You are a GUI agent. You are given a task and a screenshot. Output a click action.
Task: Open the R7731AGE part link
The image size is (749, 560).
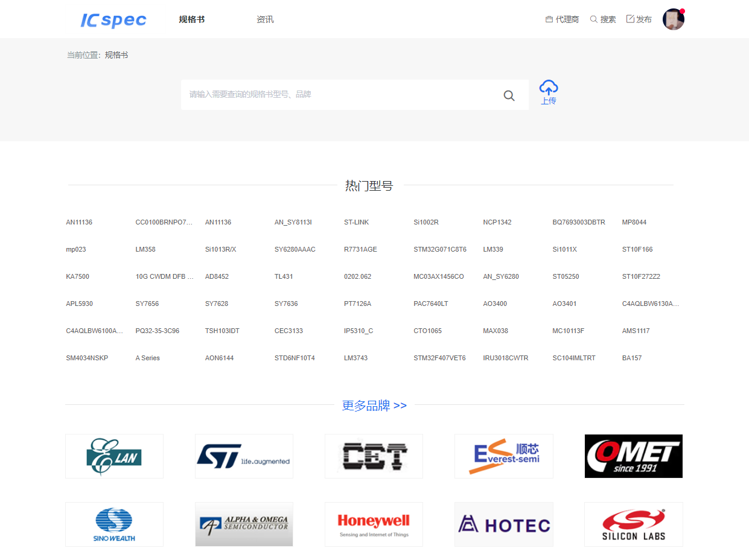pyautogui.click(x=361, y=249)
